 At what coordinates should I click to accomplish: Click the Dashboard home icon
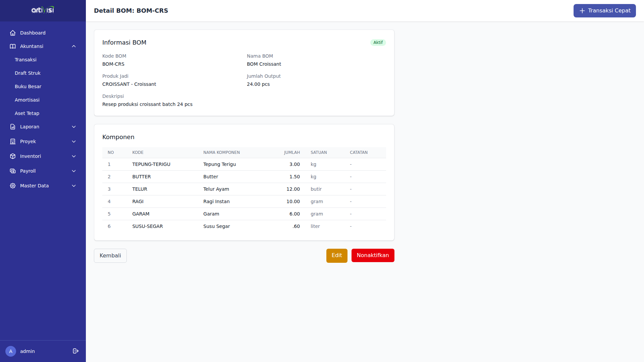13,33
